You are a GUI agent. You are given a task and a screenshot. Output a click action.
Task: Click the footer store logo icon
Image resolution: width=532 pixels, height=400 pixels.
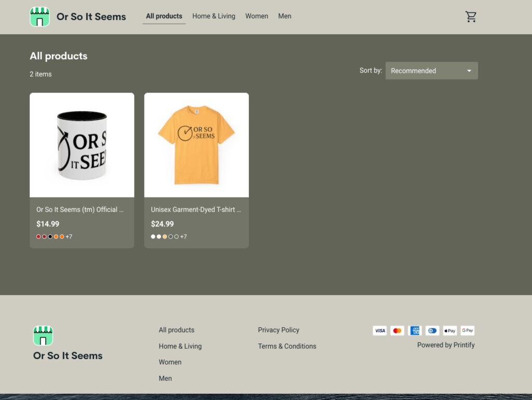(44, 336)
